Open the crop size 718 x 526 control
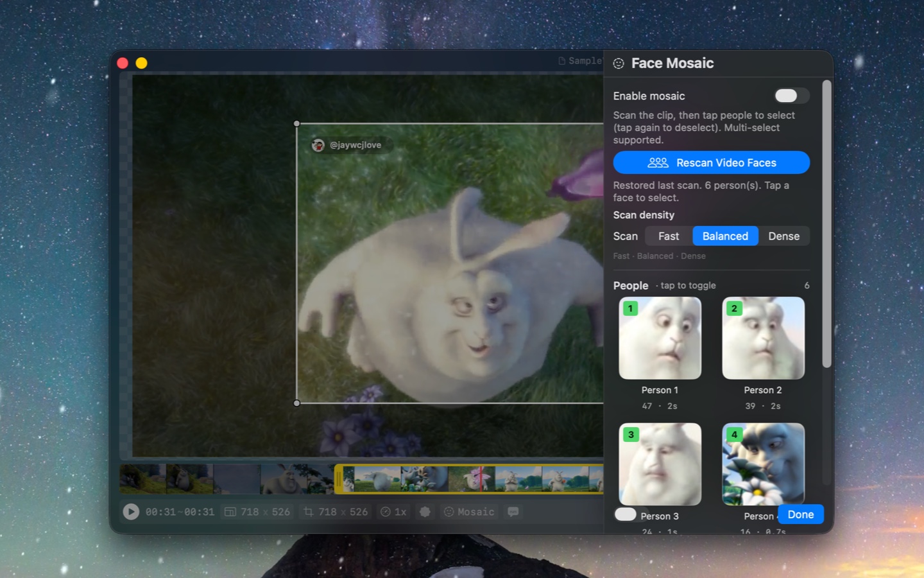 click(x=336, y=512)
